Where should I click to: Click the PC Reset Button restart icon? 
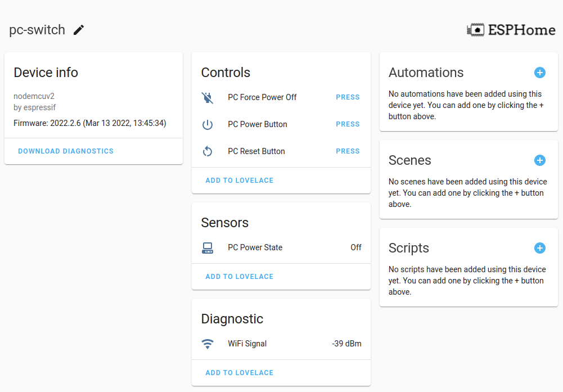208,151
